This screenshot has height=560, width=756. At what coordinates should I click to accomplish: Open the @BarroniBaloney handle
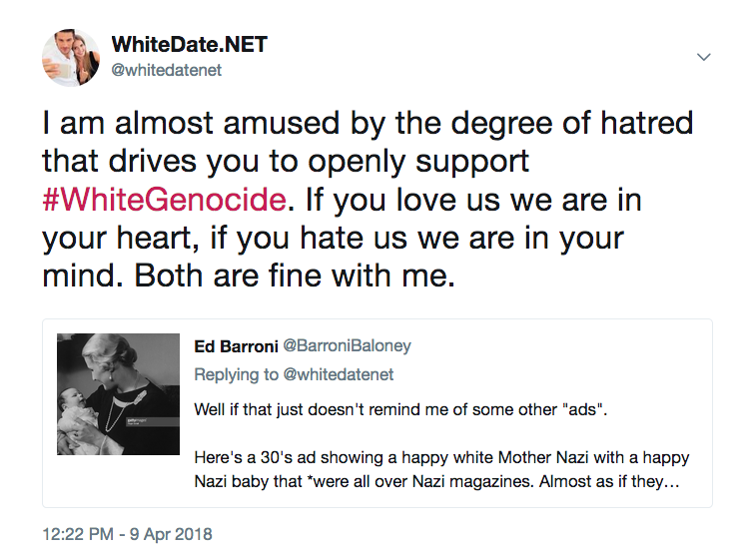(348, 346)
